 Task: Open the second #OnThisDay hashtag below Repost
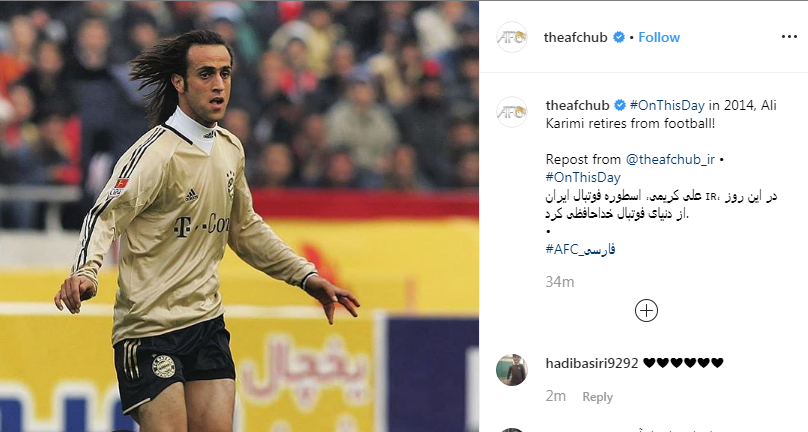pos(583,177)
